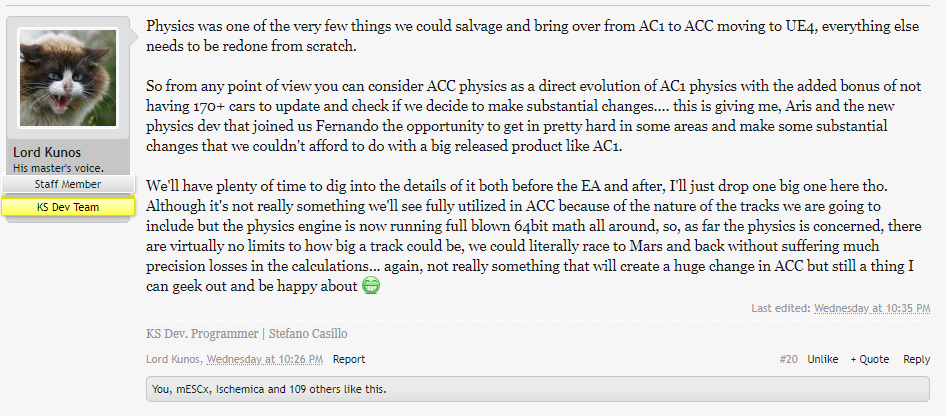Screen dimensions: 946x416
Task: Click the Staff Member badge
Action: click(x=67, y=184)
